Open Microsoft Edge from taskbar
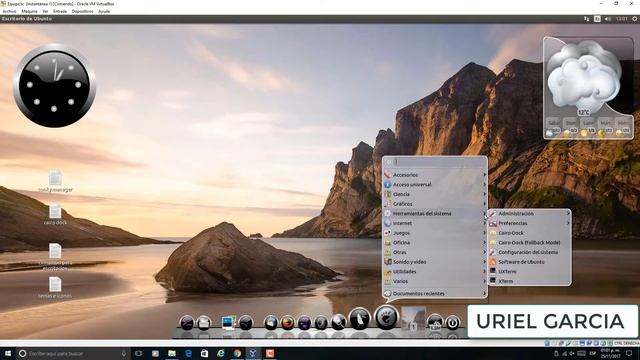Viewport: 640px width, 360px height. click(x=188, y=353)
